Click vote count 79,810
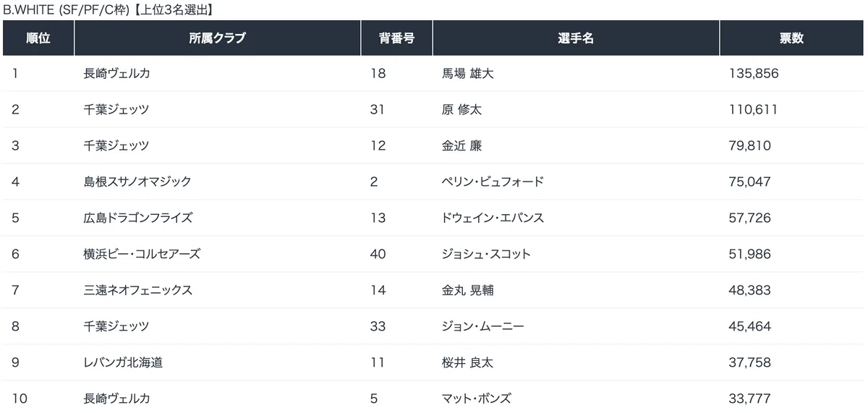This screenshot has width=868, height=413. coord(750,146)
